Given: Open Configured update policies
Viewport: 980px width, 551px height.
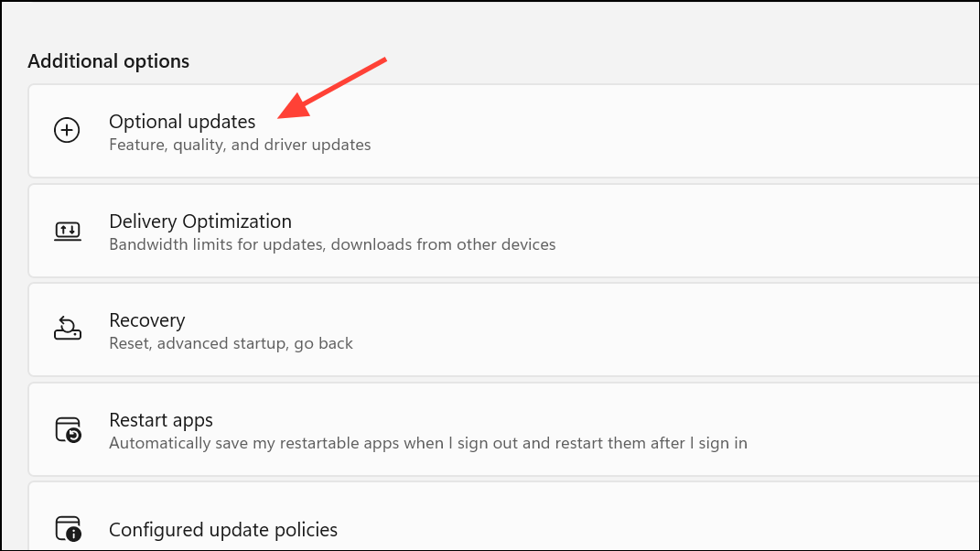Looking at the screenshot, I should point(223,530).
